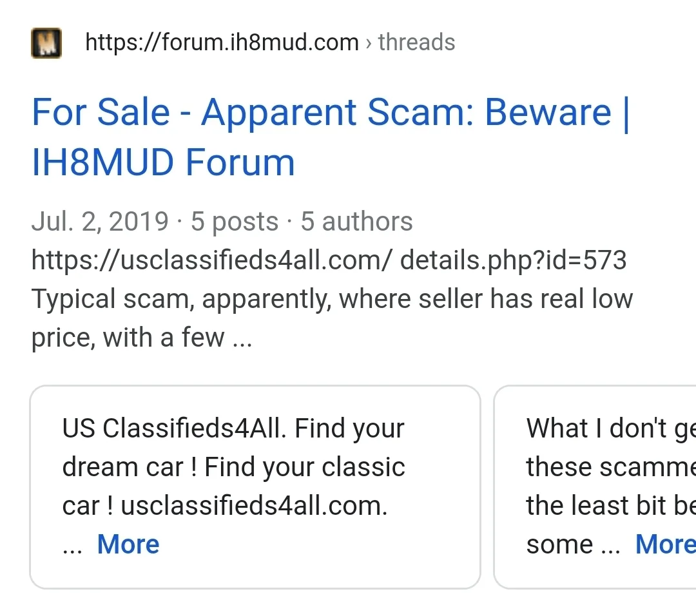This screenshot has height=616, width=696.
Task: Open "For Sale - Apparent Scam: Beware" result
Action: coord(321,113)
